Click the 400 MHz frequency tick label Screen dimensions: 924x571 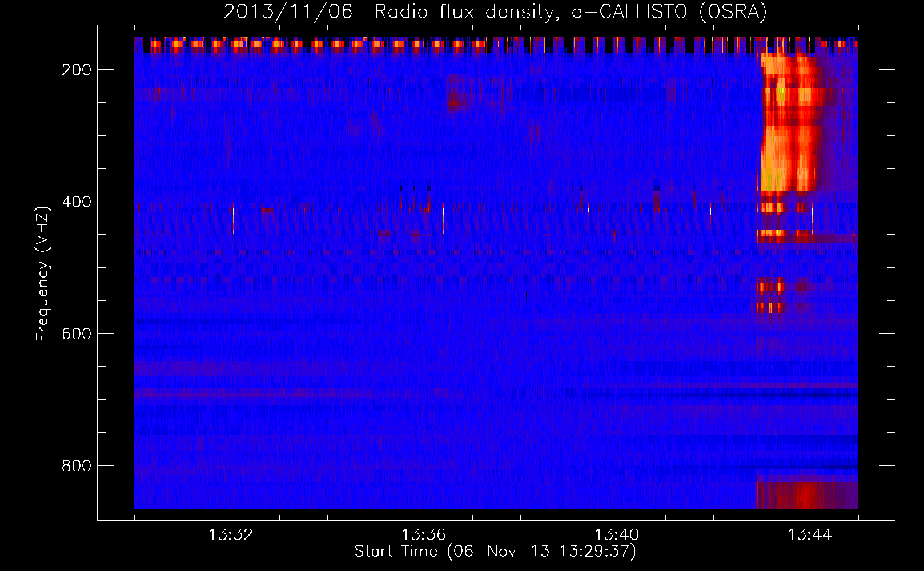point(77,202)
